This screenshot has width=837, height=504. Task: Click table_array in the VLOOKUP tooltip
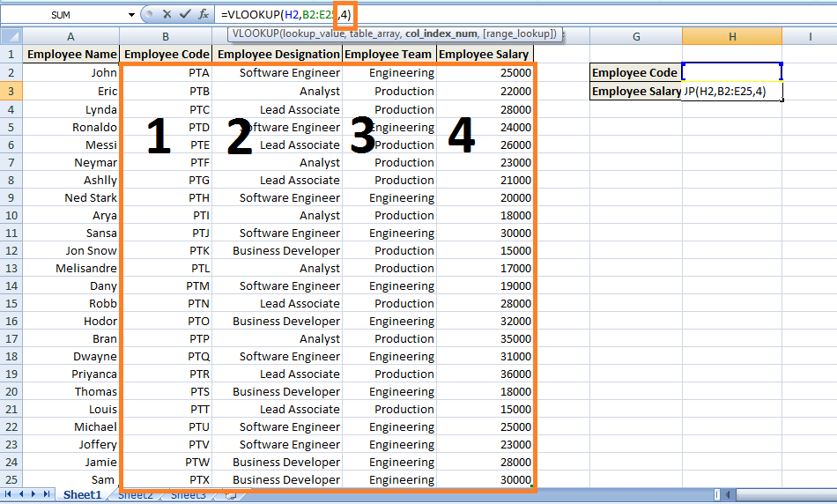pyautogui.click(x=369, y=33)
